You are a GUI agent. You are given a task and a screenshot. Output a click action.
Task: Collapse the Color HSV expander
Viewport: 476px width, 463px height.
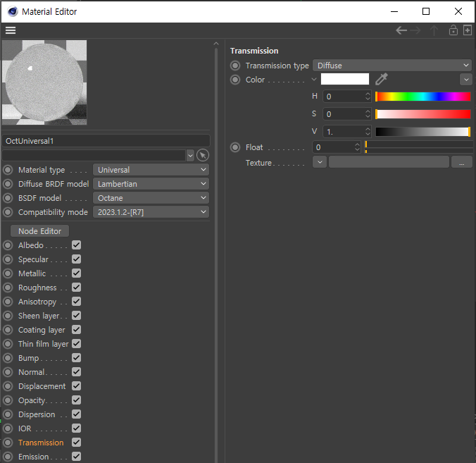pos(314,80)
